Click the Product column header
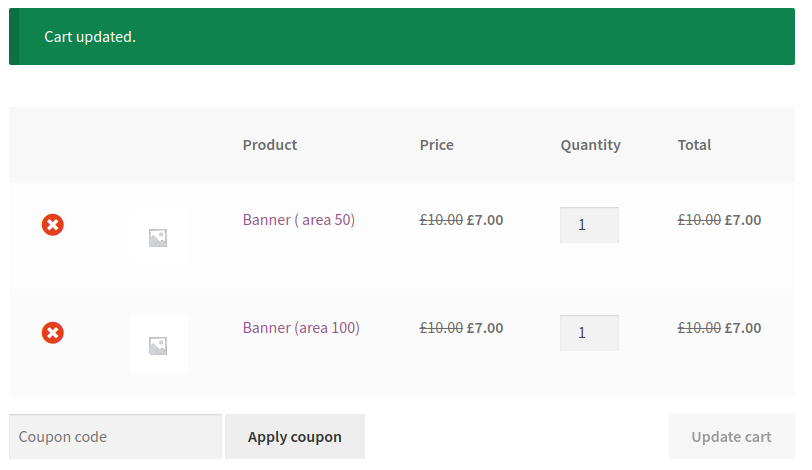This screenshot has height=470, width=812. coord(270,145)
